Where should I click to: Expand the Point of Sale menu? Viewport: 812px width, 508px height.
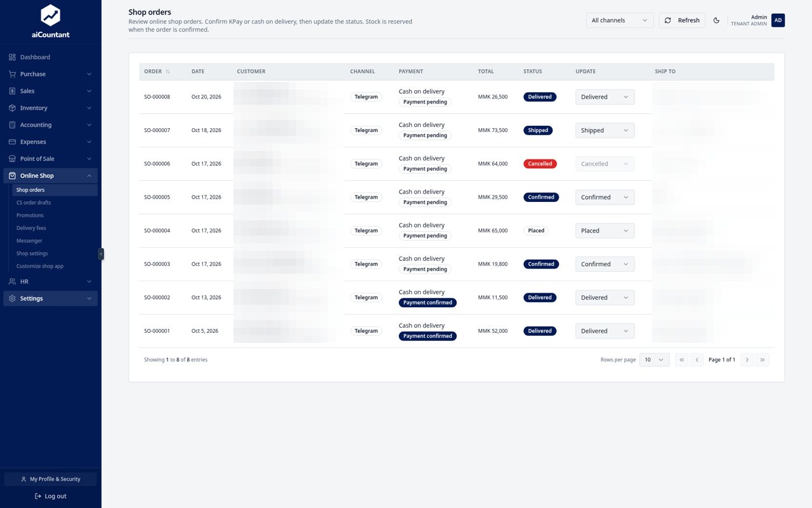tap(50, 159)
